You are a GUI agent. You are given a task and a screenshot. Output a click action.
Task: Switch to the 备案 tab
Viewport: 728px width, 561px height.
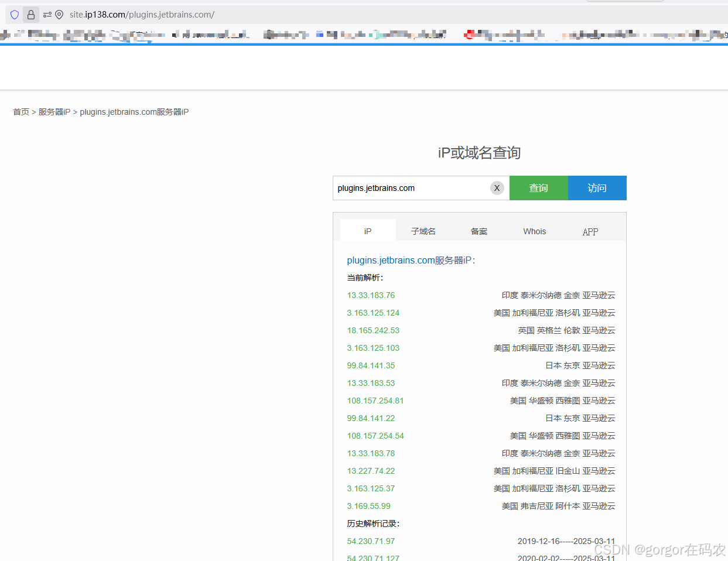479,231
